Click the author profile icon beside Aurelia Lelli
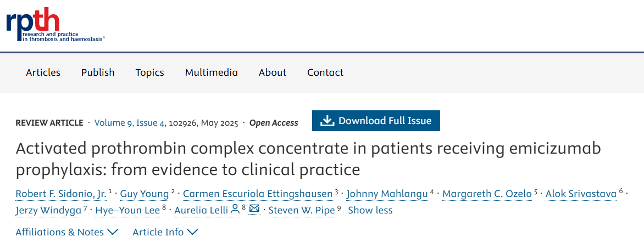 pyautogui.click(x=235, y=209)
